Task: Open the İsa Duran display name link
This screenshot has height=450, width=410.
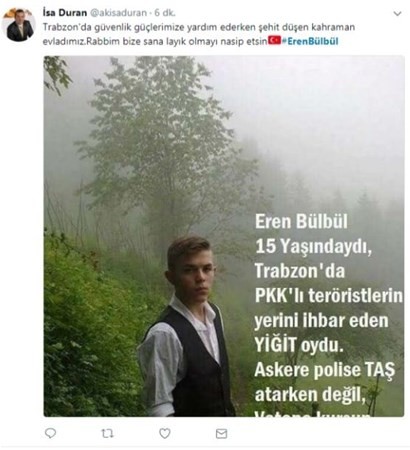Action: point(65,13)
